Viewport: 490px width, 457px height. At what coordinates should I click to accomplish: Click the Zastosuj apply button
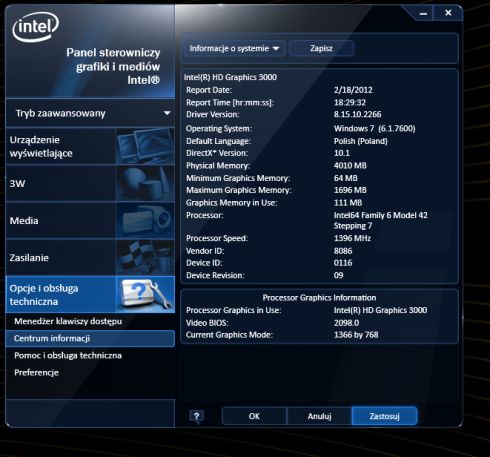pos(384,416)
